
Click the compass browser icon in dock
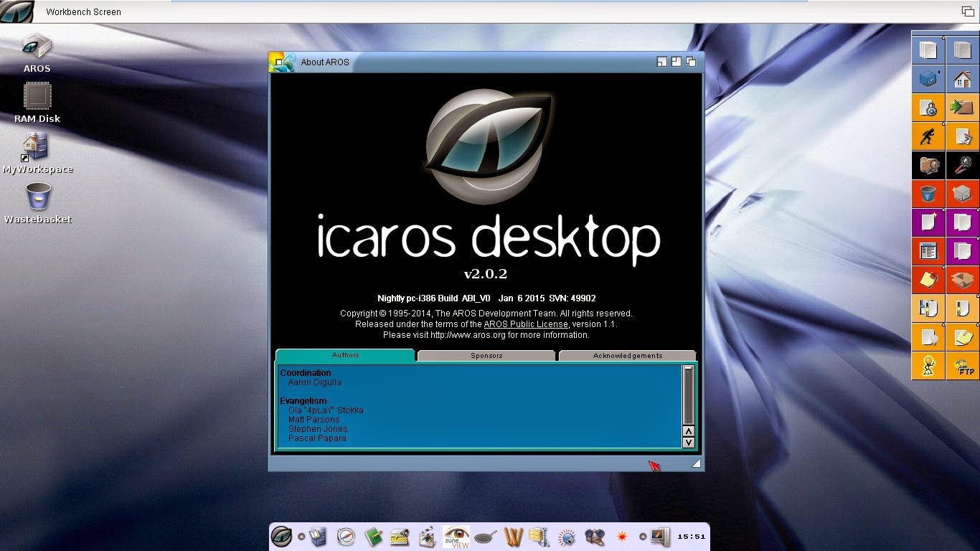click(346, 537)
